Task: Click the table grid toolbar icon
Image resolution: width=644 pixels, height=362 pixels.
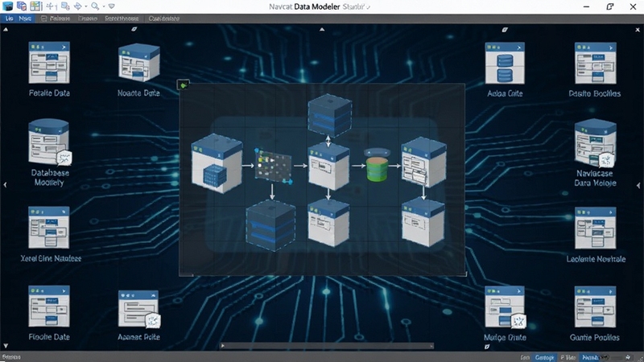Action: point(35,6)
